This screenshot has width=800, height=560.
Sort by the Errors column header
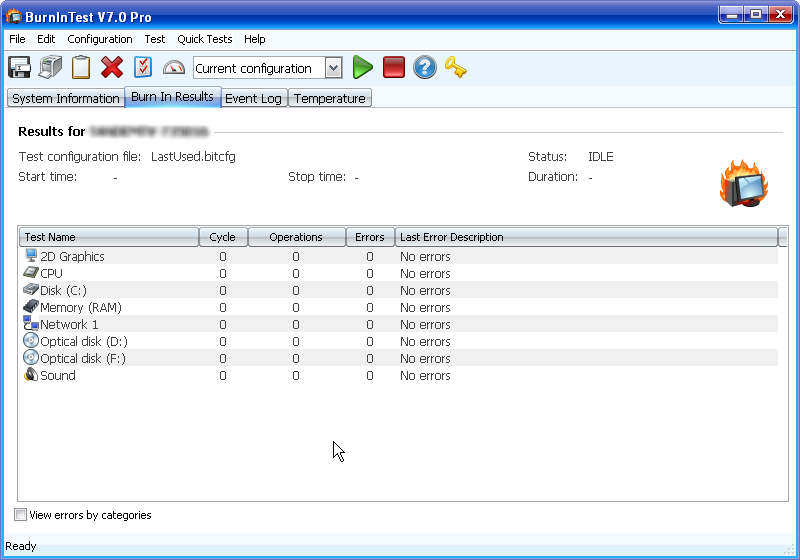click(x=370, y=237)
